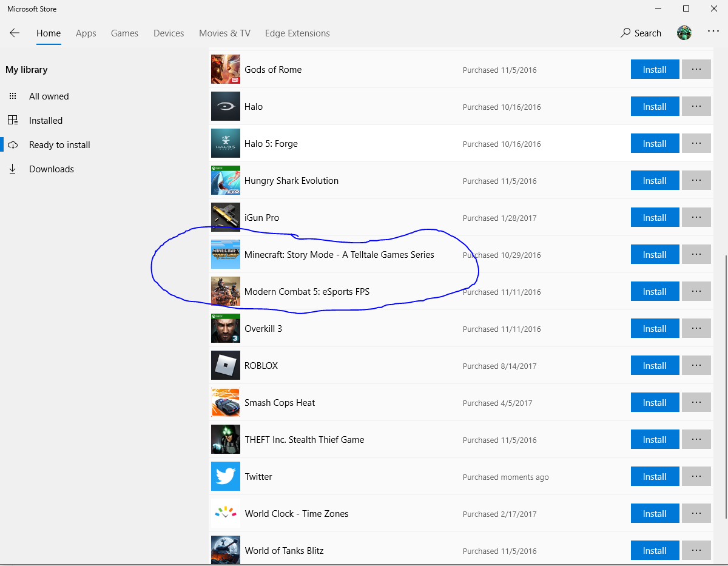Install World of Tanks Blitz
The height and width of the screenshot is (566, 728).
[655, 551]
